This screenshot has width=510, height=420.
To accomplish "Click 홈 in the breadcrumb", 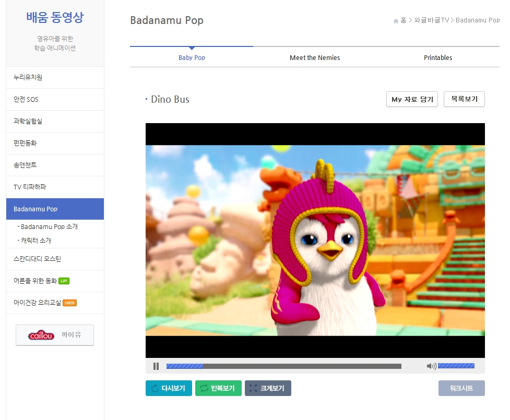I will click(404, 20).
